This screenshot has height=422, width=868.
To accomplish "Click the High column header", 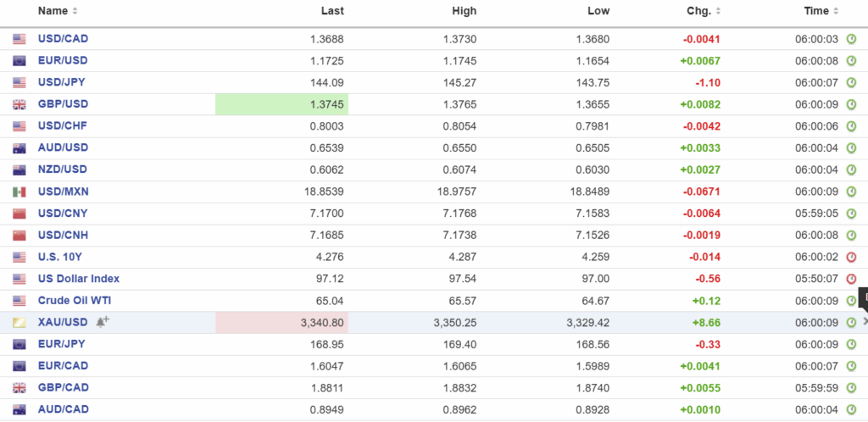I will tap(464, 11).
